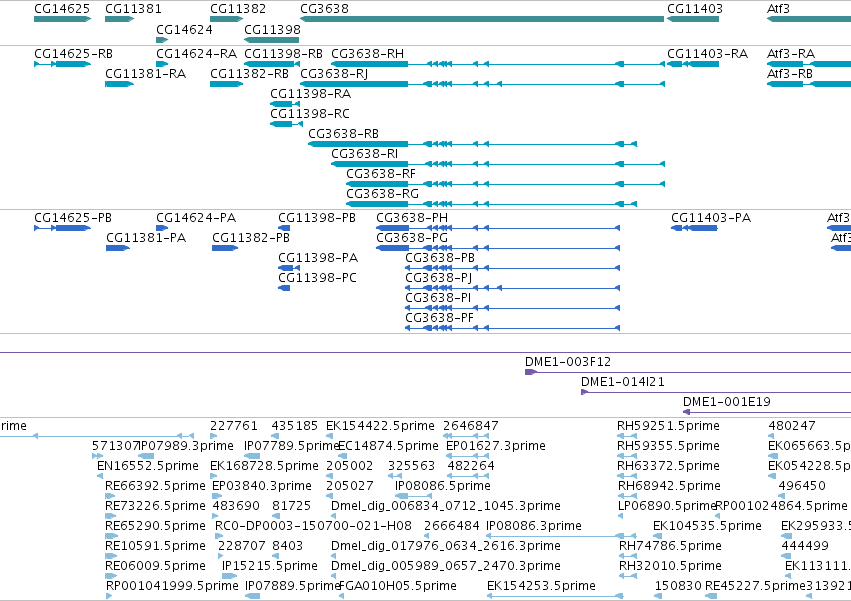Select transcript CG11398-RB
851x601 pixels.
click(x=283, y=54)
